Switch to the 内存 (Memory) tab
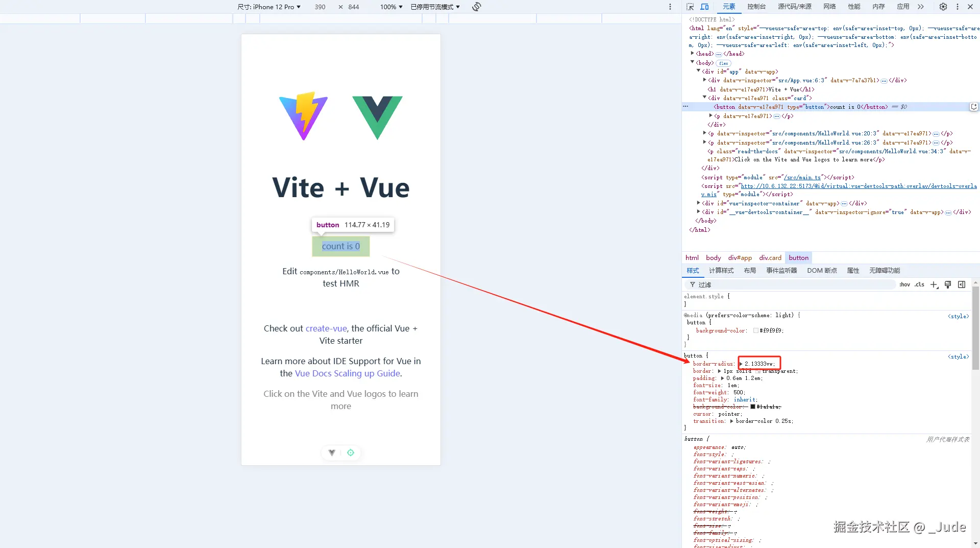Viewport: 980px width, 548px height. tap(879, 7)
